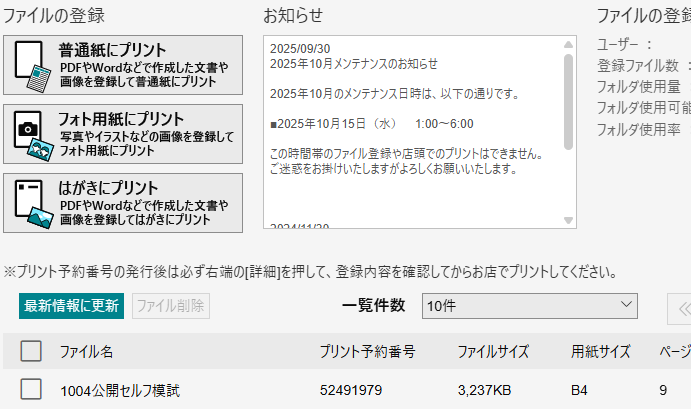This screenshot has height=409, width=691.
Task: Click the ファイルサイズ column header
Action: point(493,351)
